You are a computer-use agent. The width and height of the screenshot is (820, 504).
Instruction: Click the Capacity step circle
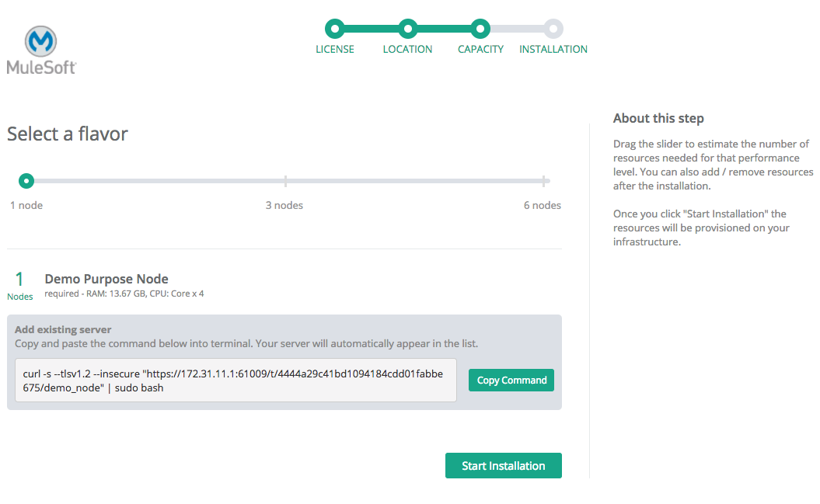(480, 29)
